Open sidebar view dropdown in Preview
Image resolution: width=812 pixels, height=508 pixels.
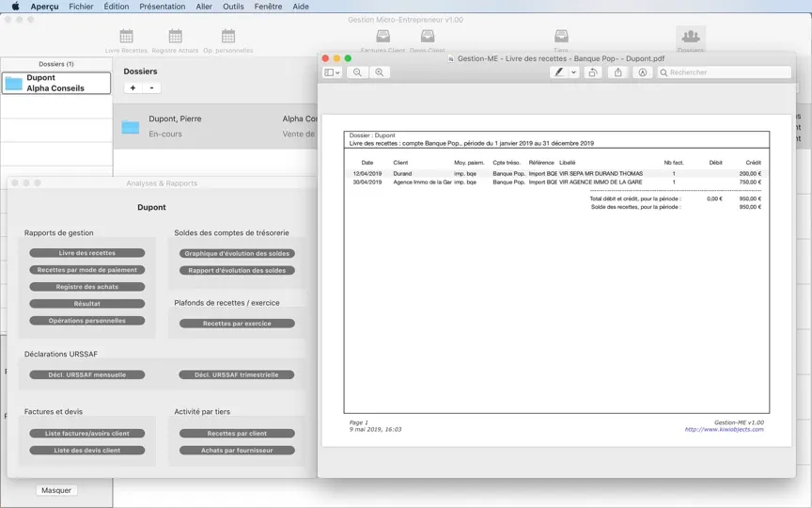pyautogui.click(x=332, y=72)
